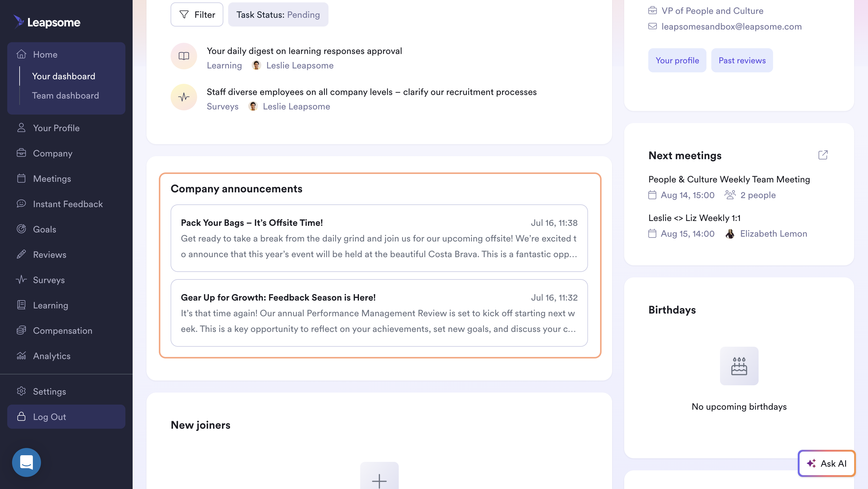Screen dimensions: 868x489
Task: Click the Goals target icon
Action: (x=21, y=229)
